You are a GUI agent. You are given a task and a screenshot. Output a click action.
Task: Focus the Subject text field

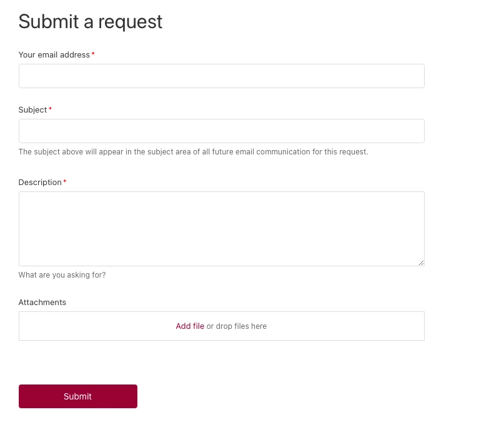pos(221,131)
